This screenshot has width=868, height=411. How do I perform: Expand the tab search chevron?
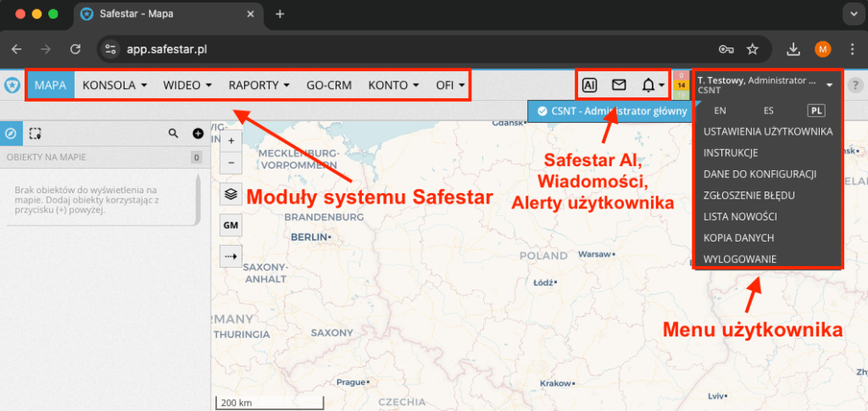[853, 14]
